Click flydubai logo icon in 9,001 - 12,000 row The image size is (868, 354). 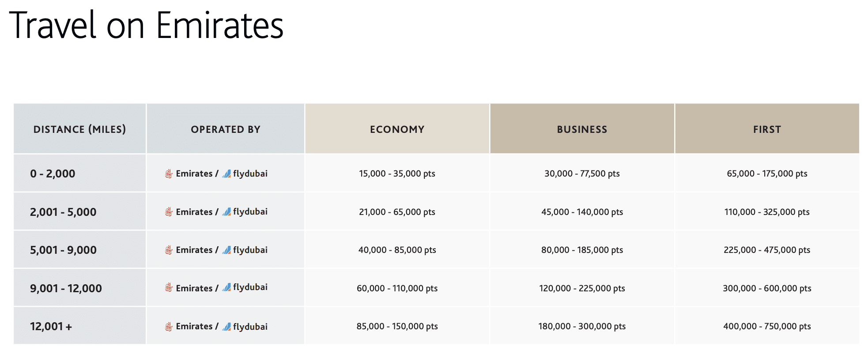(226, 288)
